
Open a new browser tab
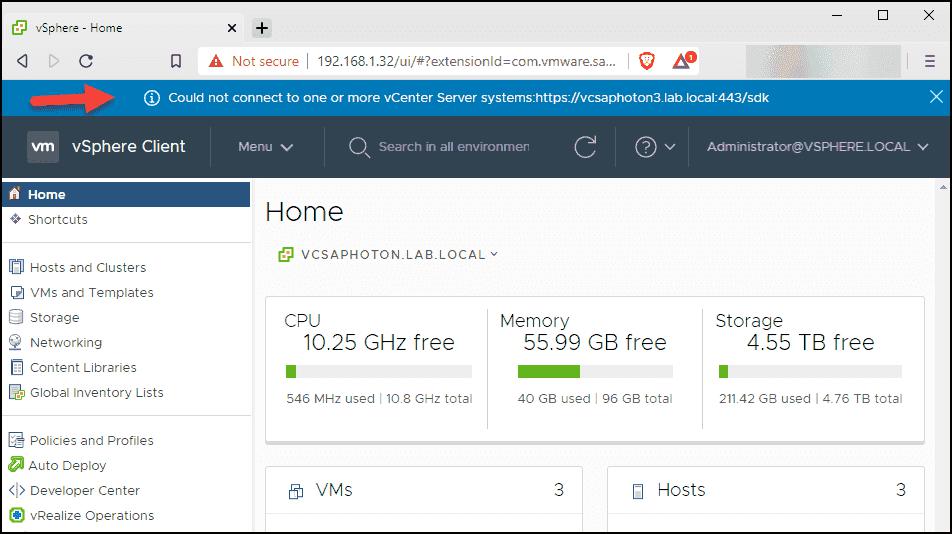point(262,28)
